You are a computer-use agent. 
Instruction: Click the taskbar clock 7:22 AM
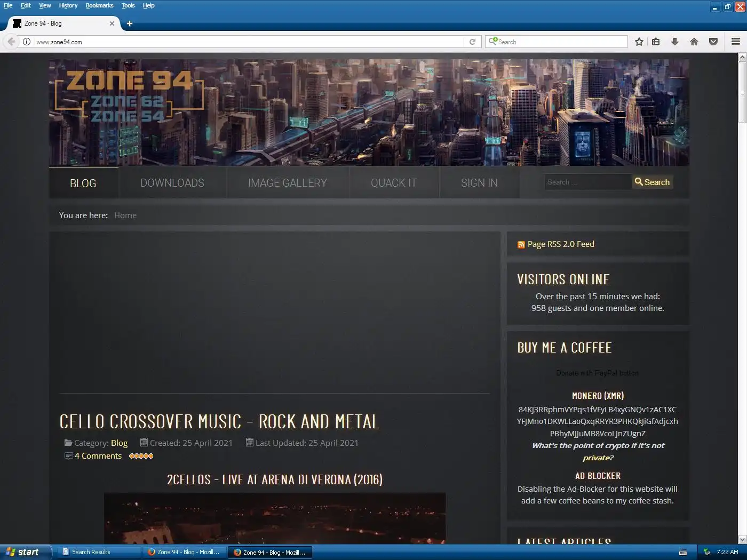coord(728,552)
